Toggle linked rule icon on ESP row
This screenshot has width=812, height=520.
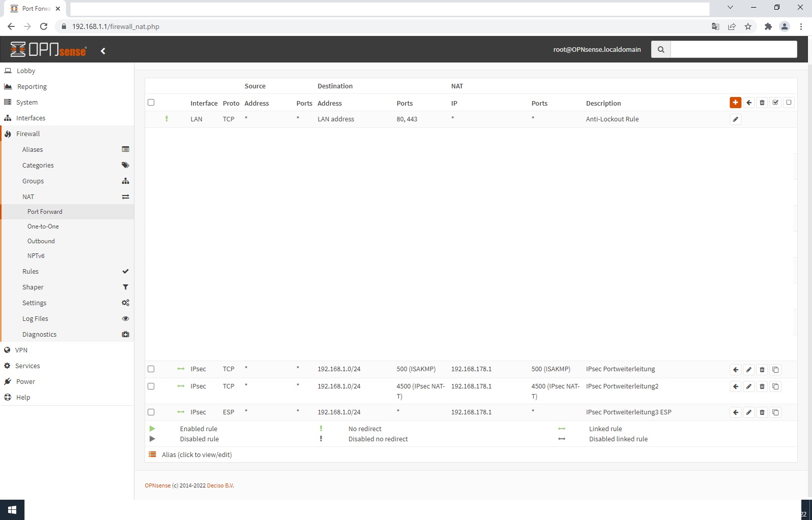click(x=181, y=412)
